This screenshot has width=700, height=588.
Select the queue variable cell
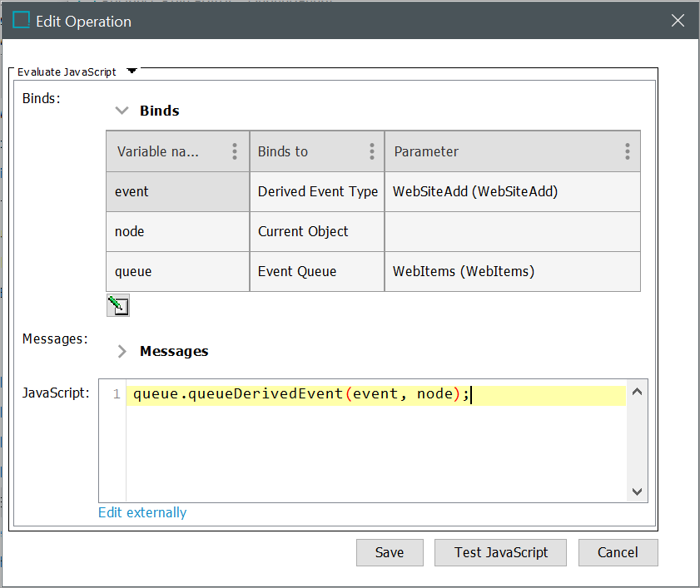pos(177,271)
